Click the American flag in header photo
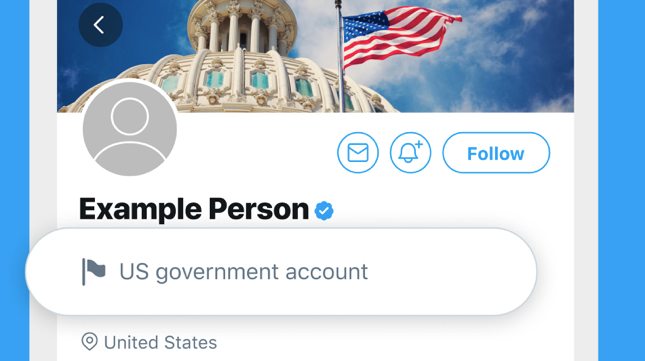The image size is (645, 361). (x=401, y=35)
